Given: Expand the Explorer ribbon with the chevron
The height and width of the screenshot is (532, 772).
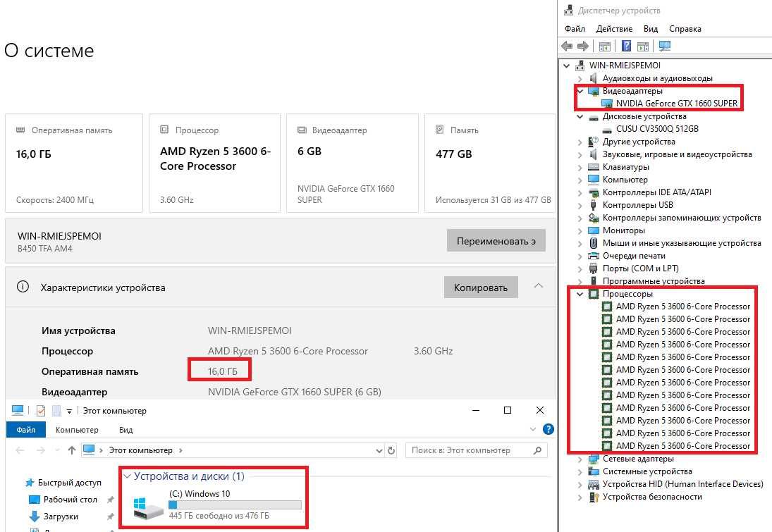Looking at the screenshot, I should [533, 430].
